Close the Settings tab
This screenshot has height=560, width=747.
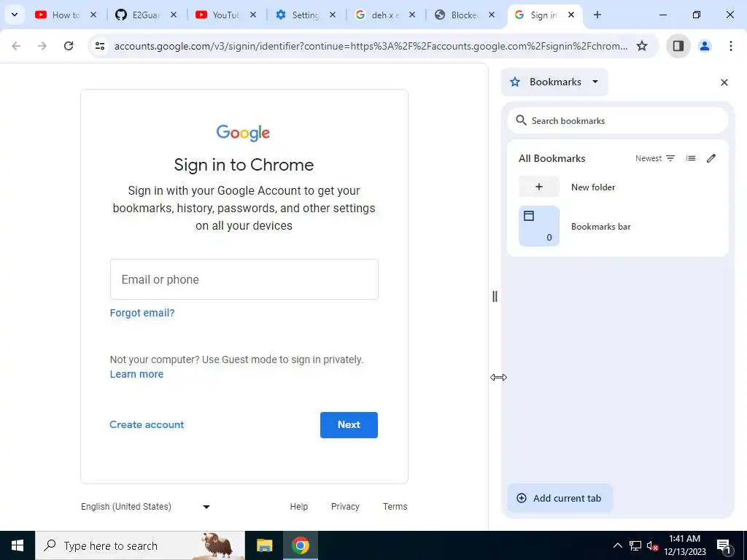pos(333,15)
